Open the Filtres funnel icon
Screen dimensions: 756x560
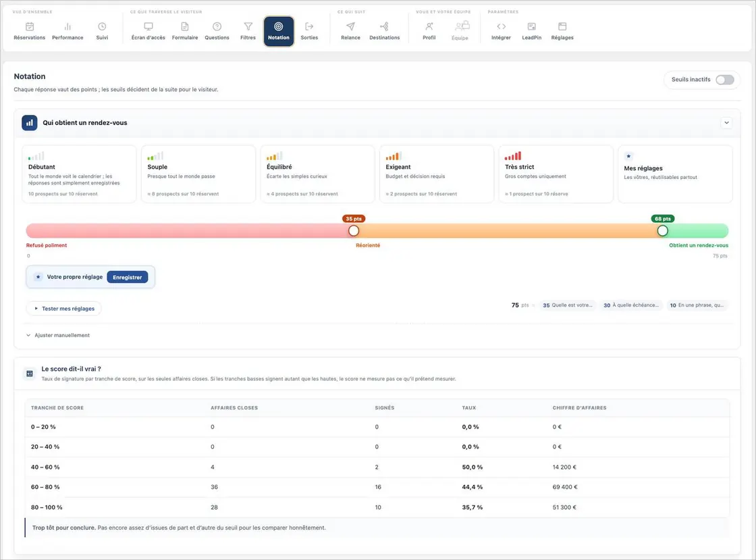248,26
